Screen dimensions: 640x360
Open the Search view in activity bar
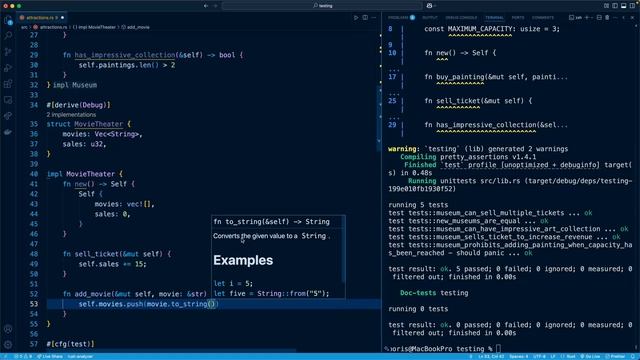click(8, 36)
